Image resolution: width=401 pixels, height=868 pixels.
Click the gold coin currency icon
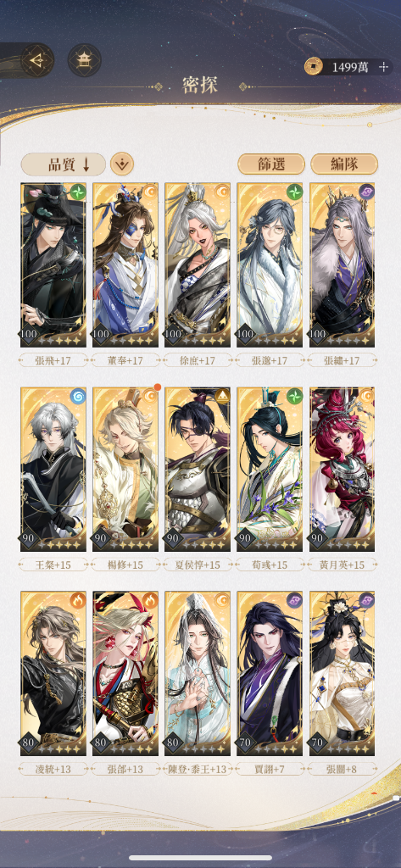coord(314,67)
